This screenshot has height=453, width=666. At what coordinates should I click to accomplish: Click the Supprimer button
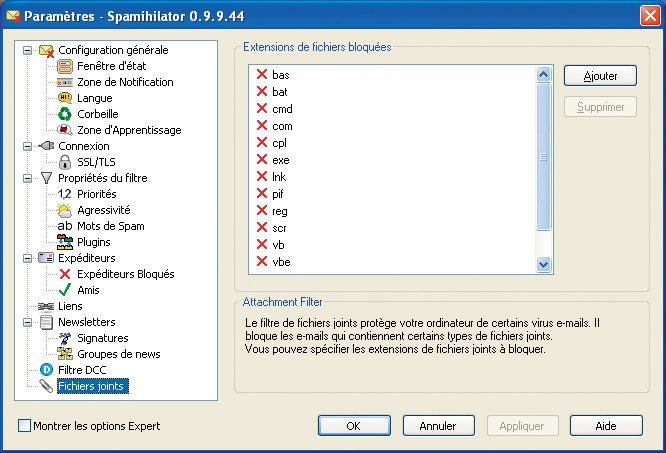coord(600,107)
